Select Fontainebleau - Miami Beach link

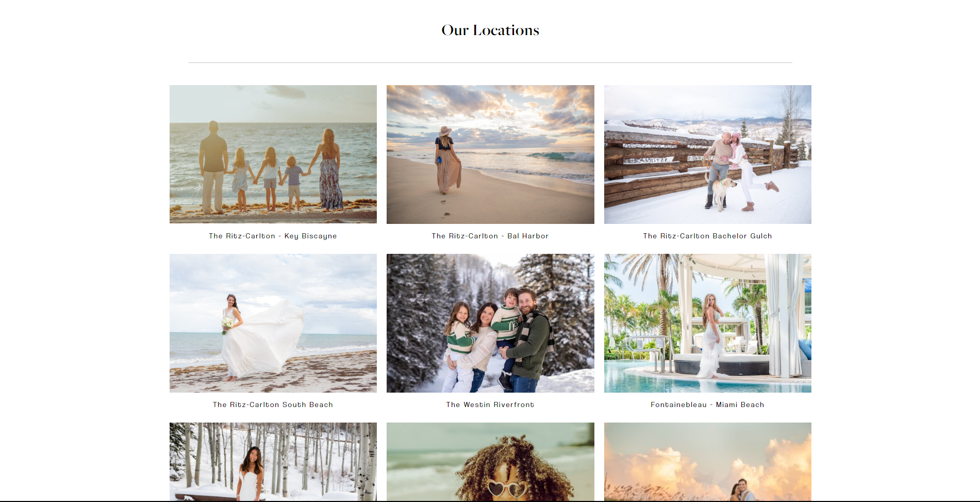[707, 404]
